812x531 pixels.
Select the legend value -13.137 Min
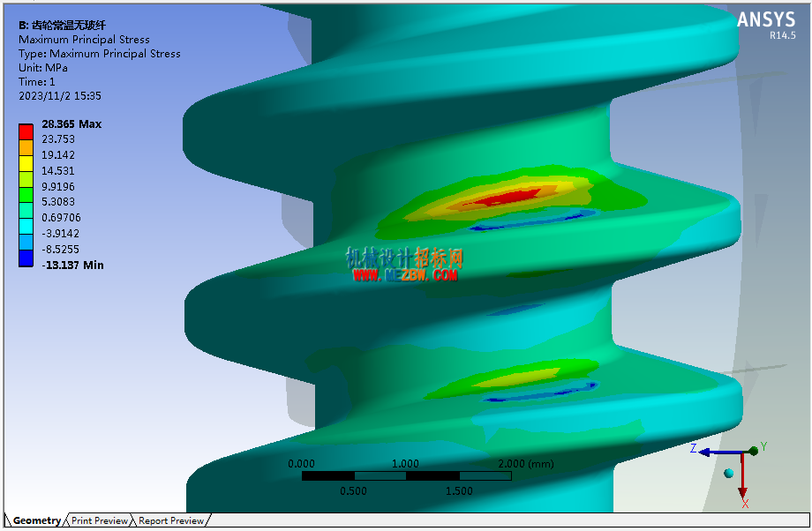72,265
